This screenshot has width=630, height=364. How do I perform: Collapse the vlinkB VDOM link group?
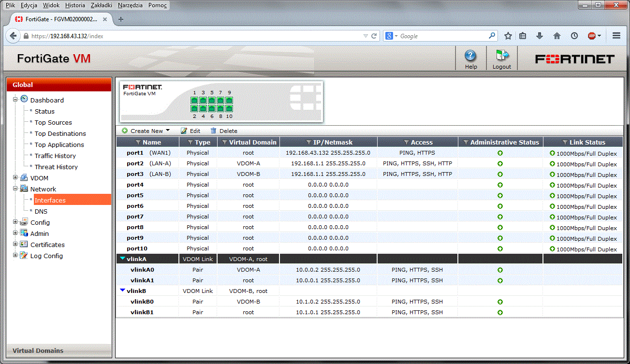click(123, 291)
